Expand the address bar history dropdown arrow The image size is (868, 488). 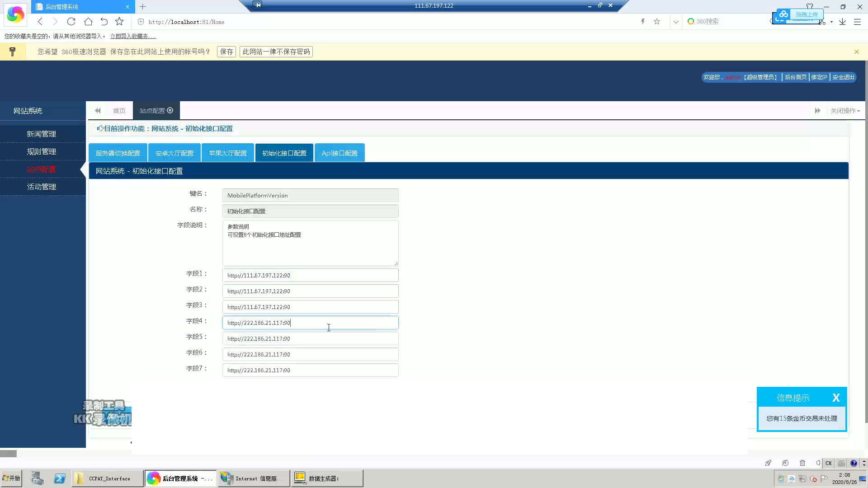click(676, 22)
